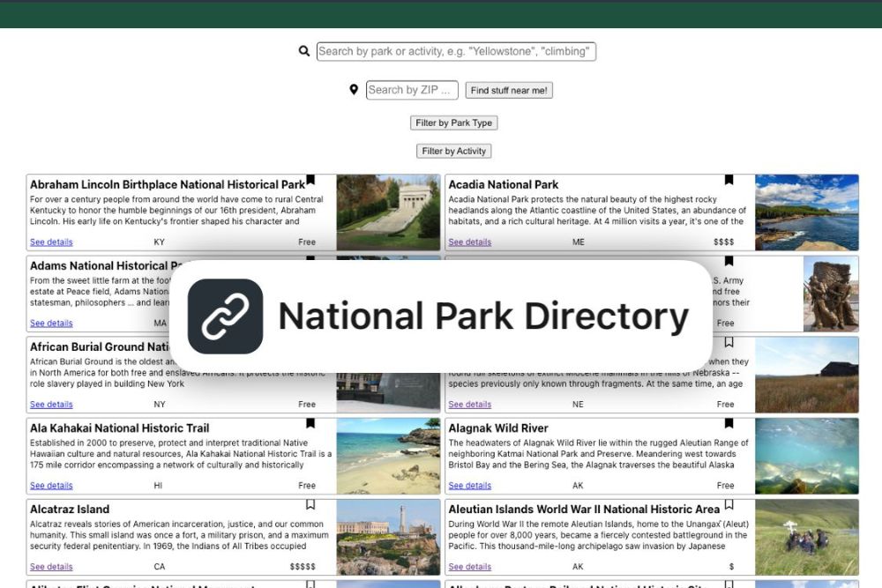Open See details for Aleutian Islands area
This screenshot has width=882, height=588.
click(470, 567)
